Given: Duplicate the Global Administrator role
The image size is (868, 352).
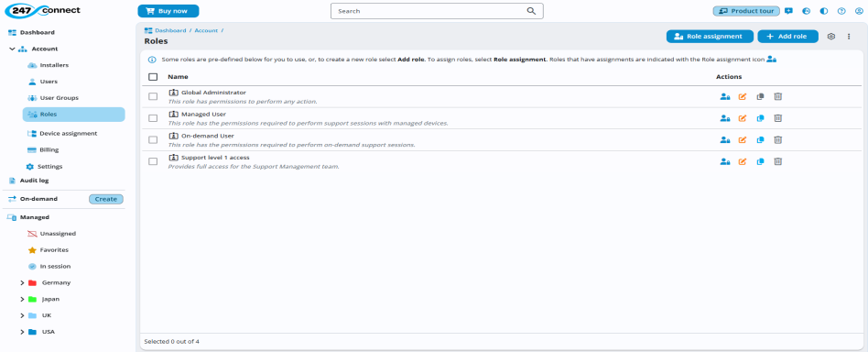Looking at the screenshot, I should (760, 96).
